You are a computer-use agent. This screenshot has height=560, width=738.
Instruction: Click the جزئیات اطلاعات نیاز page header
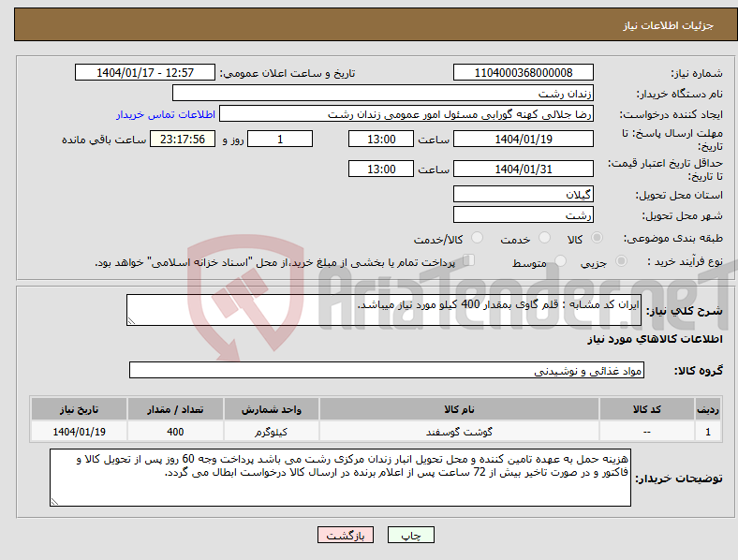669,25
